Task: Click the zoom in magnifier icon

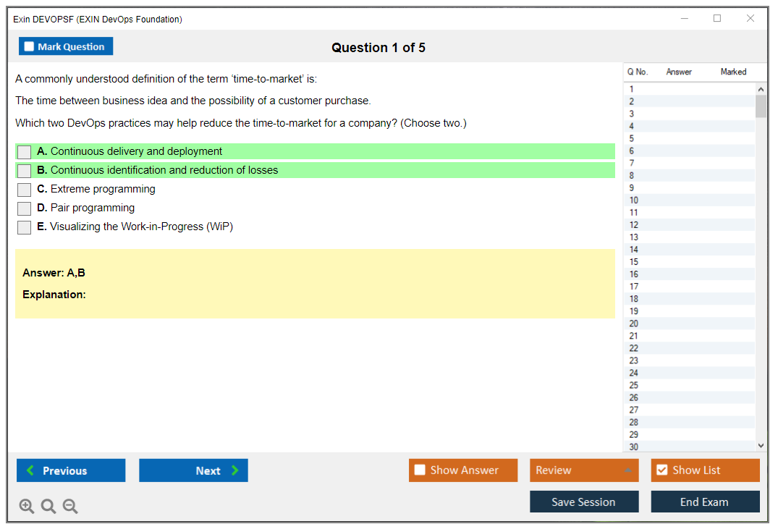Action: tap(27, 507)
